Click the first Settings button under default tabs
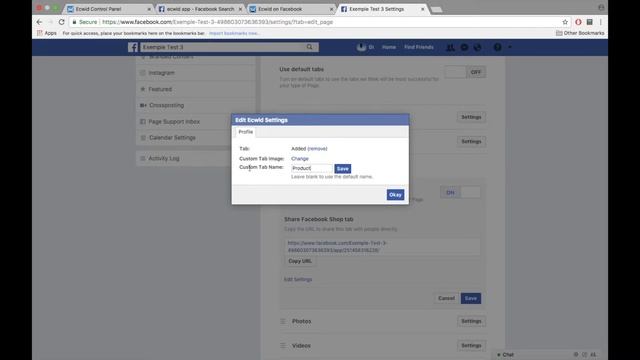640x360 pixels. [x=471, y=117]
